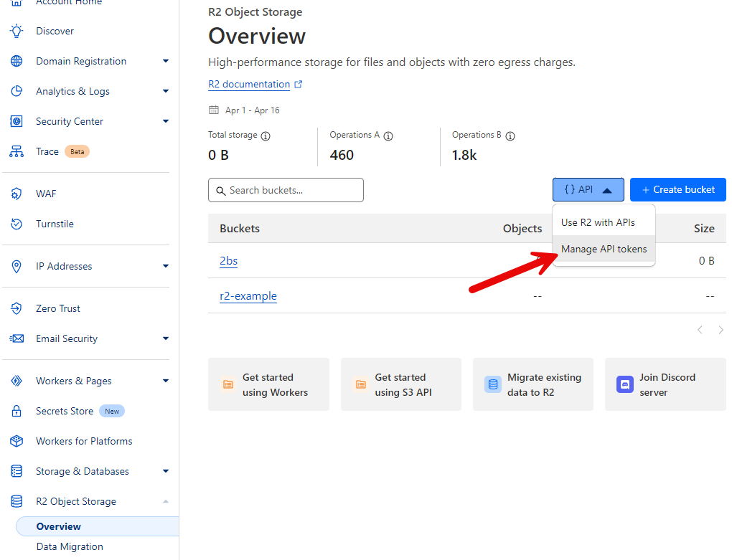The height and width of the screenshot is (560, 732).
Task: Go to previous page of buckets
Action: tap(700, 330)
